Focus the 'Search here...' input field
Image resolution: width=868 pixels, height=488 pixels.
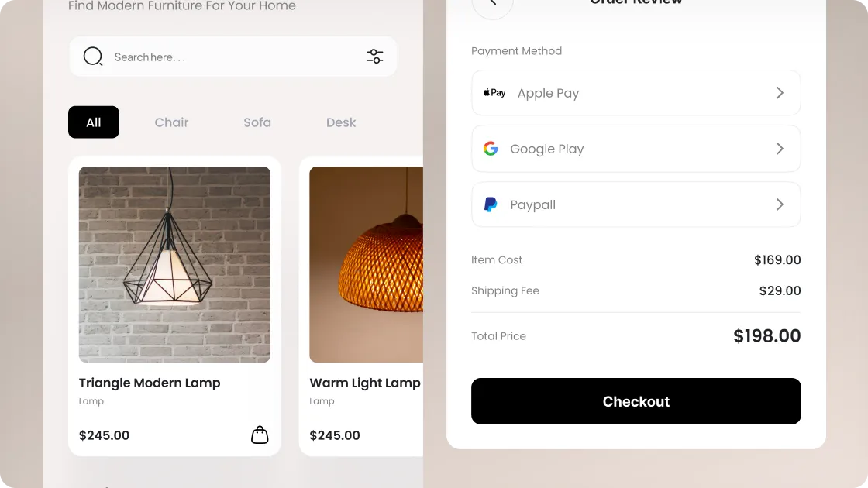(x=233, y=57)
